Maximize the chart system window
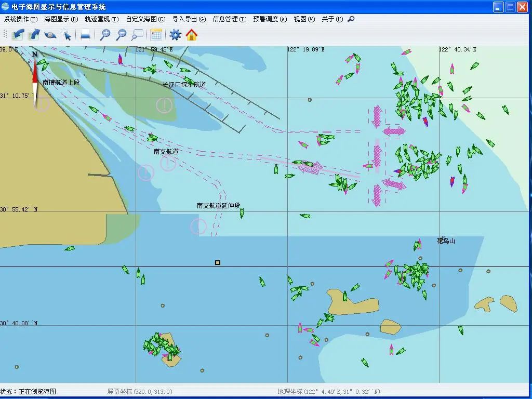This screenshot has height=399, width=532. point(510,7)
